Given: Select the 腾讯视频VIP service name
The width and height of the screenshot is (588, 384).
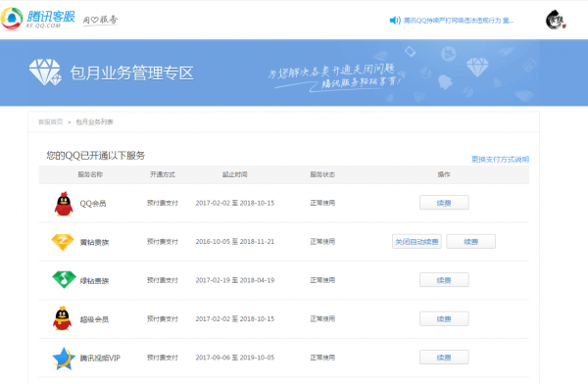Looking at the screenshot, I should click(100, 359).
